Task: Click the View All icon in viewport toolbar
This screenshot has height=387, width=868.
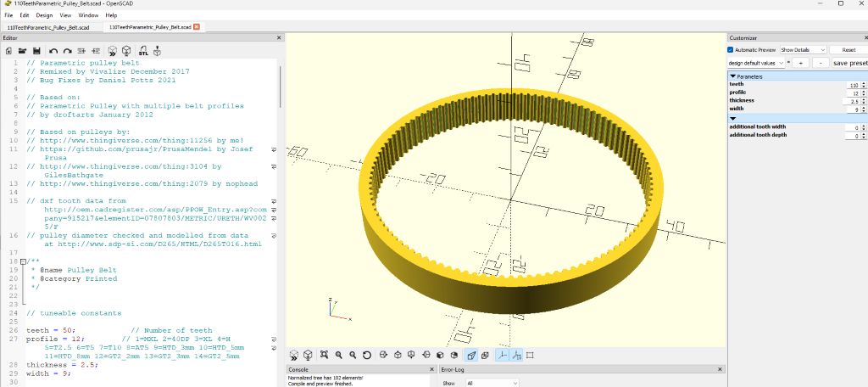Action: pos(325,355)
